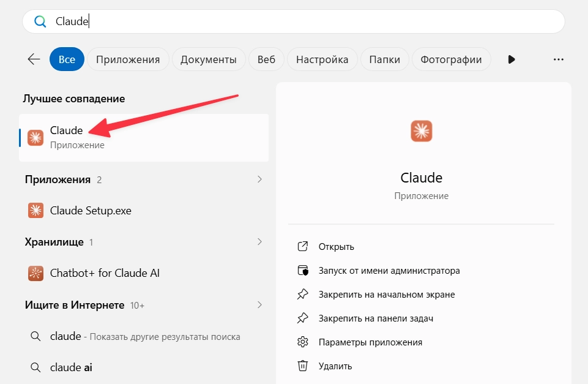Go back with the left arrow

[34, 59]
